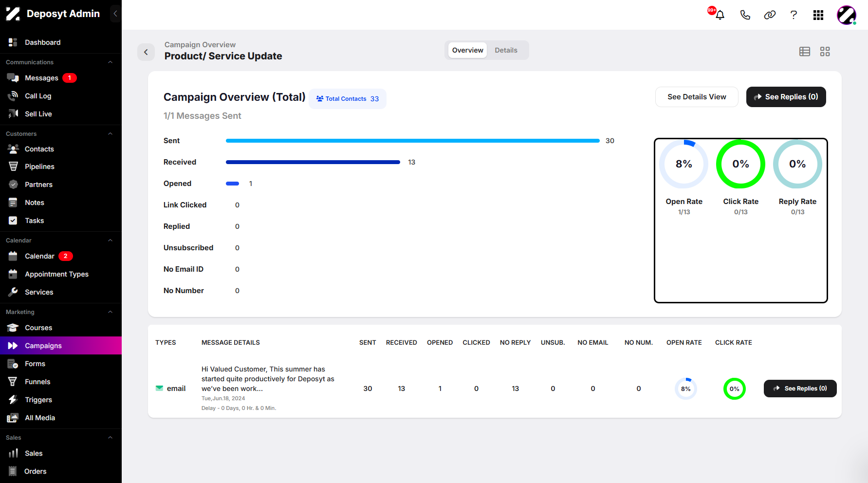The image size is (868, 483).
Task: Click the Messages unread badge 1
Action: click(x=70, y=78)
